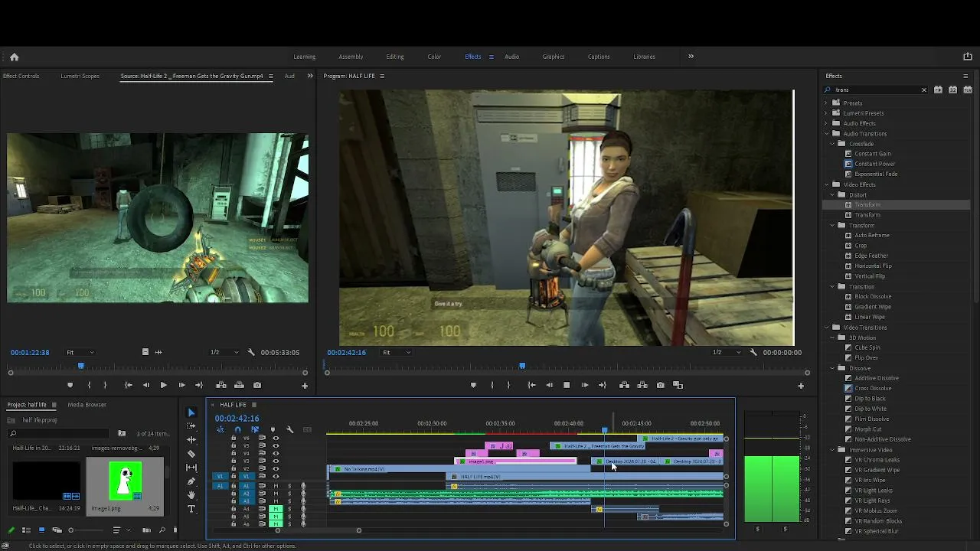The image size is (980, 551).
Task: Step back one frame in Source monitor
Action: tap(145, 385)
